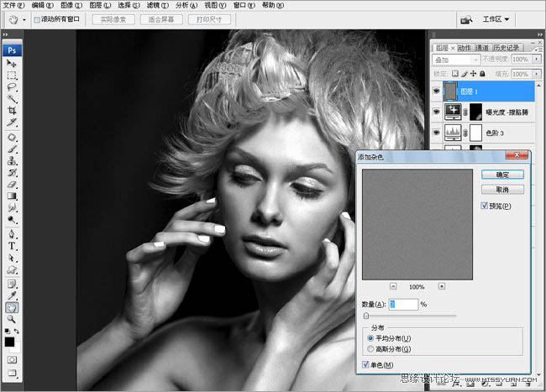This screenshot has width=546, height=392.
Task: Select the 高斯分布 Gaussian radio button
Action: (371, 348)
